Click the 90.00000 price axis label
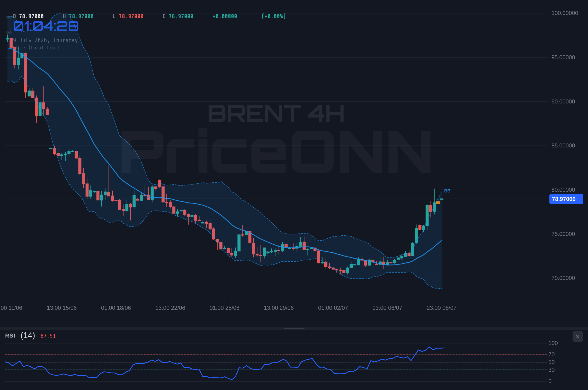The image size is (588, 390). 563,102
